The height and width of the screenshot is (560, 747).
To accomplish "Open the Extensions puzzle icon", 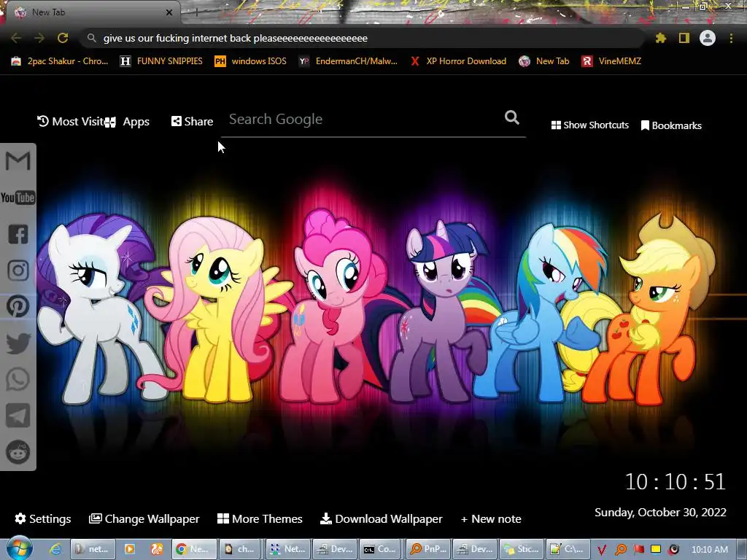I will (660, 38).
